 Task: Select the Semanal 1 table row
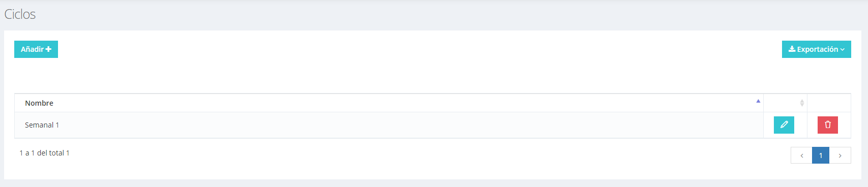[432, 125]
